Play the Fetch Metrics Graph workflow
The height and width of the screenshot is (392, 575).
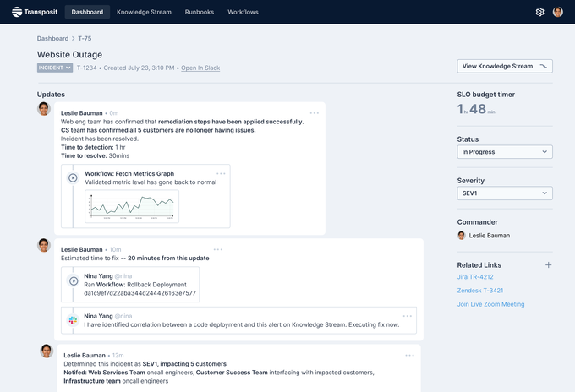(x=74, y=177)
